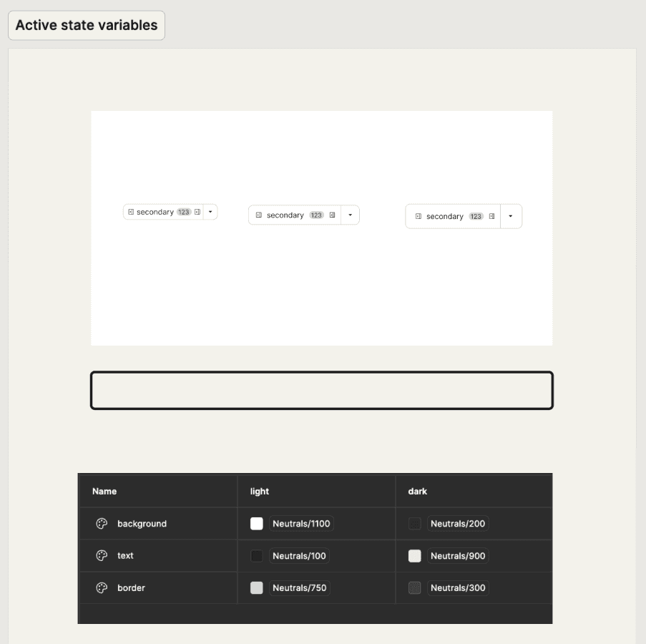646x644 pixels.
Task: Click the largest button's 'secondary' label
Action: coord(444,216)
